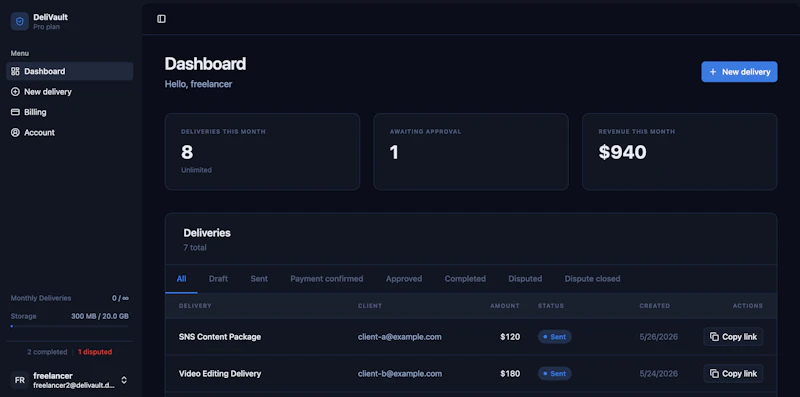800x397 pixels.
Task: Click client-a@example.com cell
Action: 399,337
